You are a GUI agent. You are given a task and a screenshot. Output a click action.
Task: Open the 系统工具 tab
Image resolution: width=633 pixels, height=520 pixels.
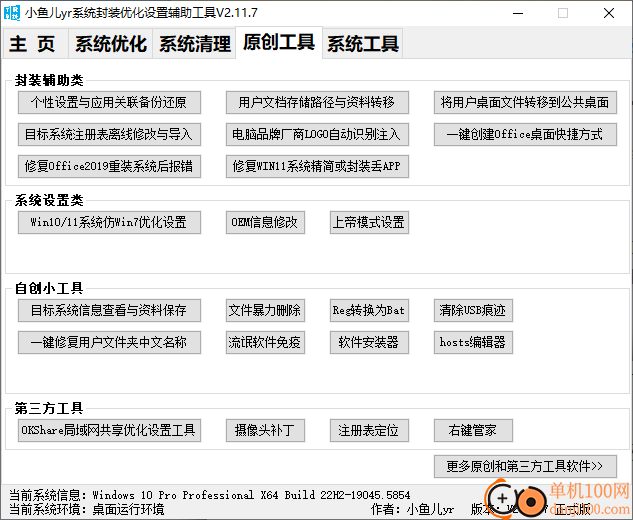(363, 44)
